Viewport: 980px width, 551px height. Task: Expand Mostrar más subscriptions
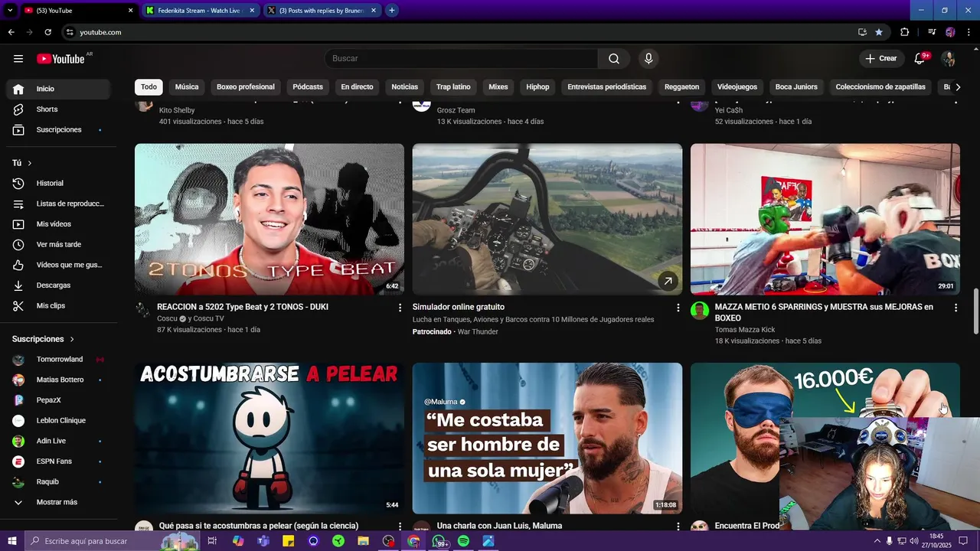(x=58, y=502)
